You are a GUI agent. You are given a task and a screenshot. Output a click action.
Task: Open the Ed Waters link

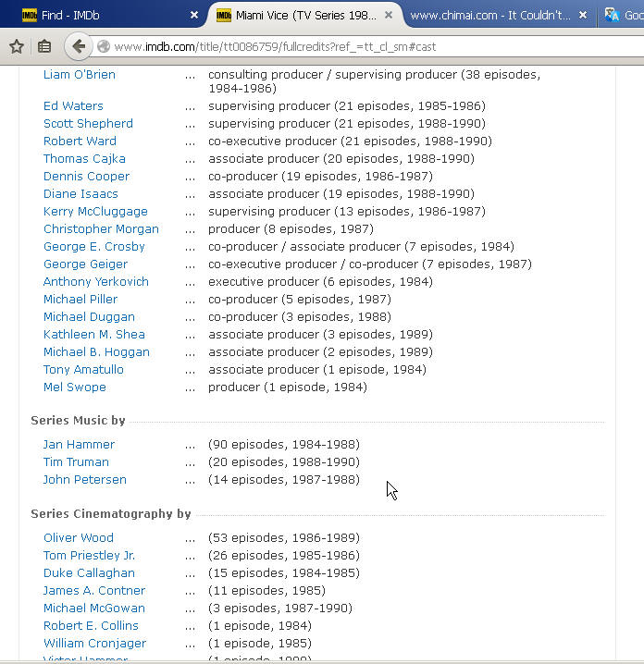(73, 105)
